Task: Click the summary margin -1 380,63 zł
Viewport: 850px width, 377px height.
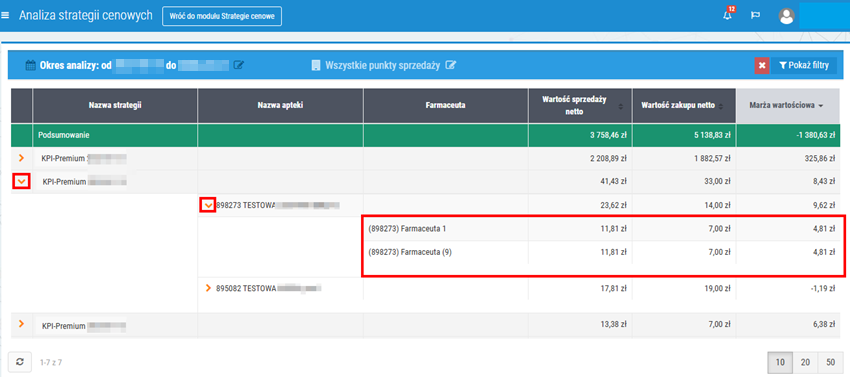Action: click(x=815, y=135)
